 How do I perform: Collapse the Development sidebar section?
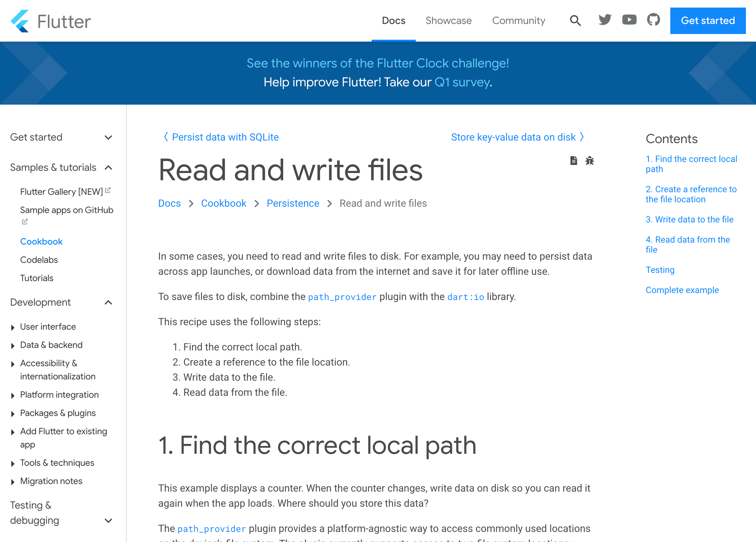pos(108,303)
